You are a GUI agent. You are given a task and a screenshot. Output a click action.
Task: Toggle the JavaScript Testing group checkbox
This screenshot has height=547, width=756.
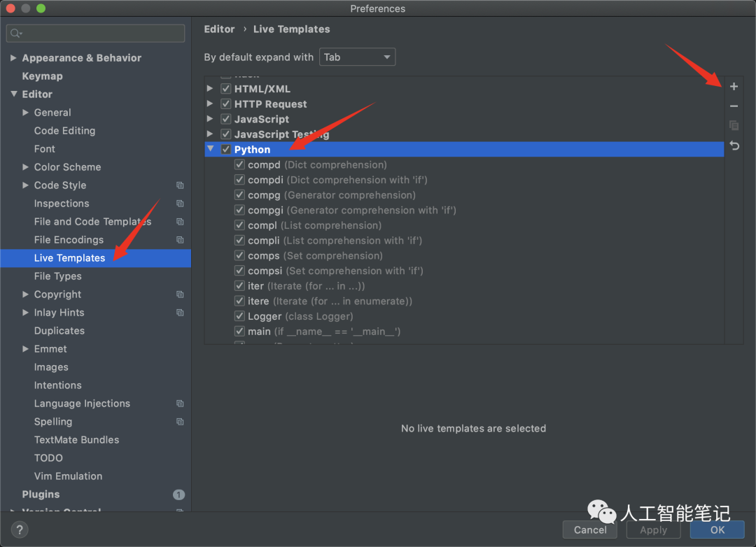(x=225, y=134)
